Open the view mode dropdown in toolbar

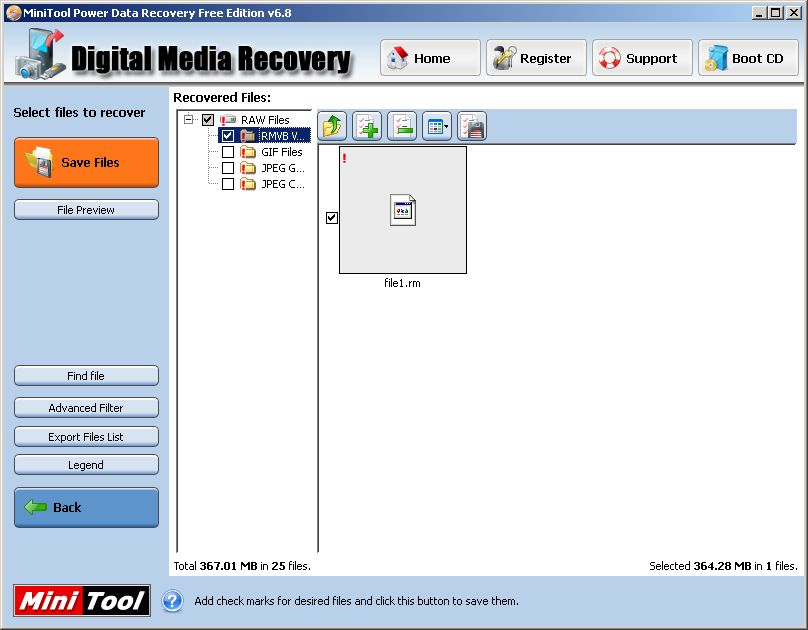[x=437, y=126]
